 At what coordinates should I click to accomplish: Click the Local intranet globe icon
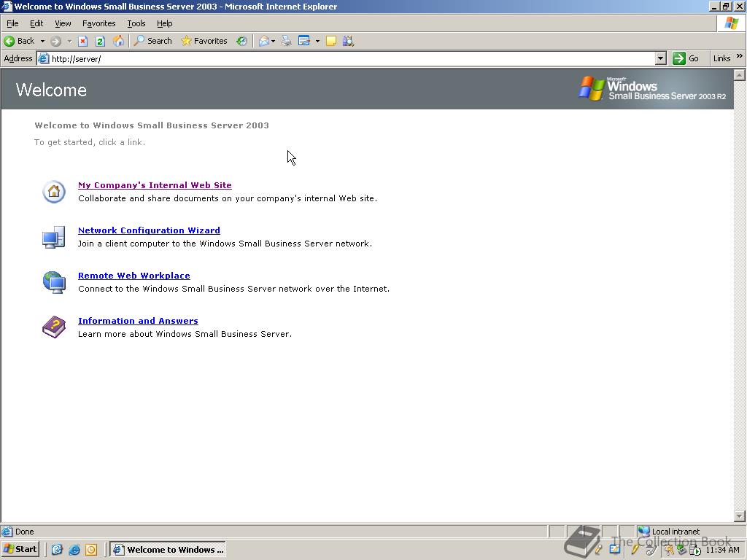(x=643, y=531)
